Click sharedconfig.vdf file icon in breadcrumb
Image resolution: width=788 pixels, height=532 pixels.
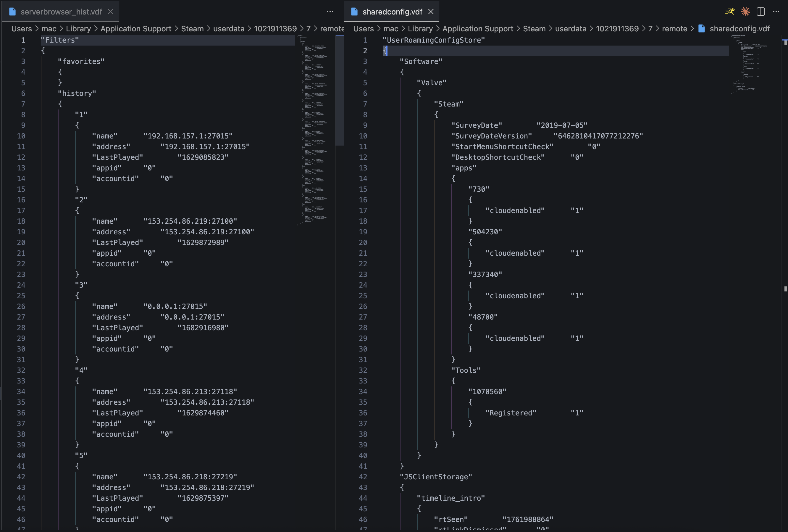(702, 28)
